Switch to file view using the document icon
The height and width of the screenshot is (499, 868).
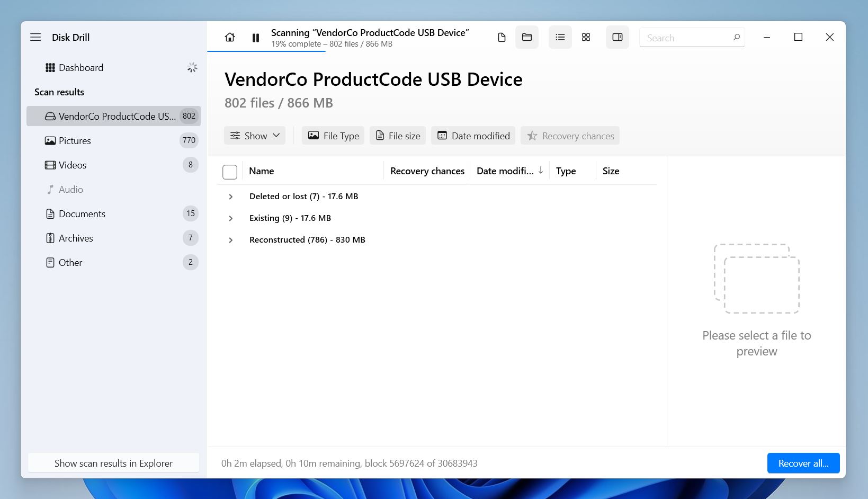[x=502, y=37]
